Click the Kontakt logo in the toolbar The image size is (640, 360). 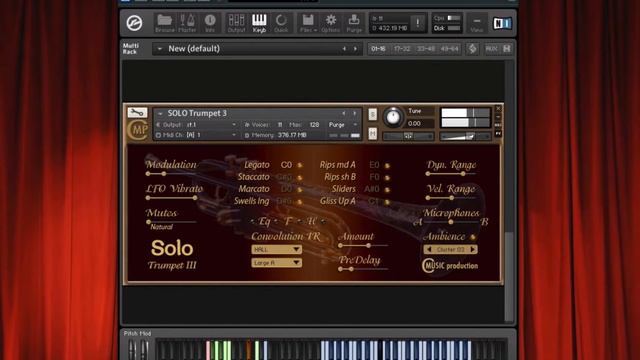134,23
